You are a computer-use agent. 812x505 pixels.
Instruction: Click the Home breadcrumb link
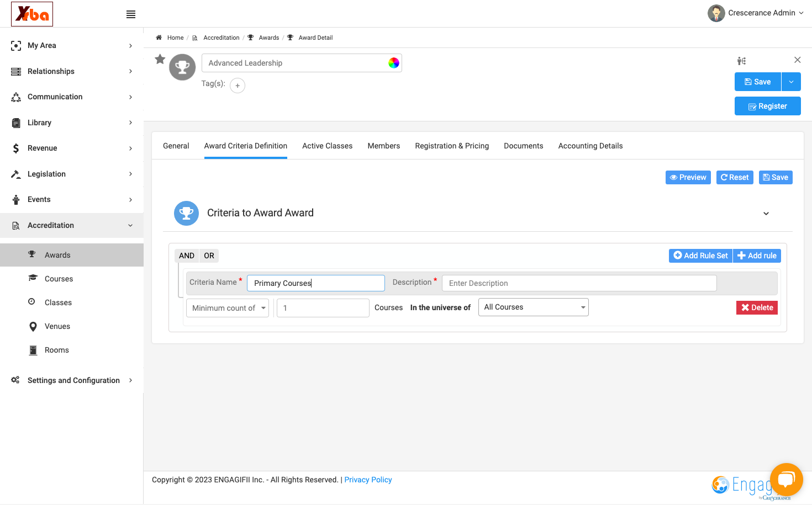176,38
